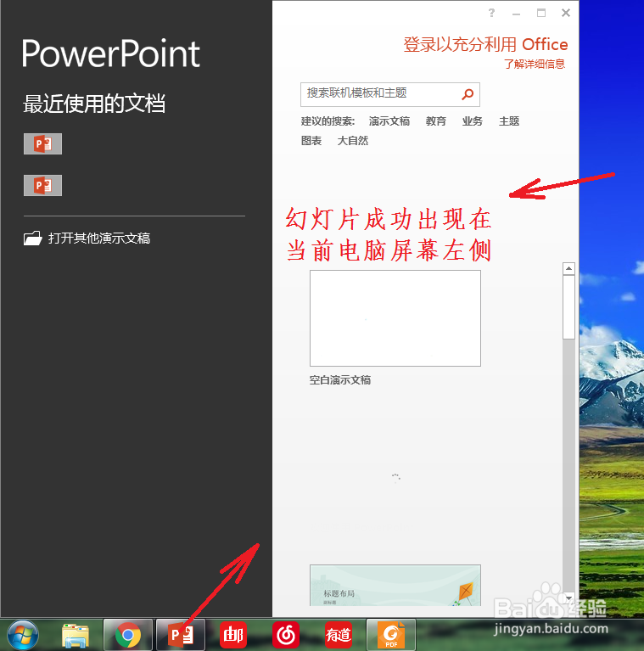Open 了解详细信息 link
This screenshot has height=651, width=644.
[535, 64]
